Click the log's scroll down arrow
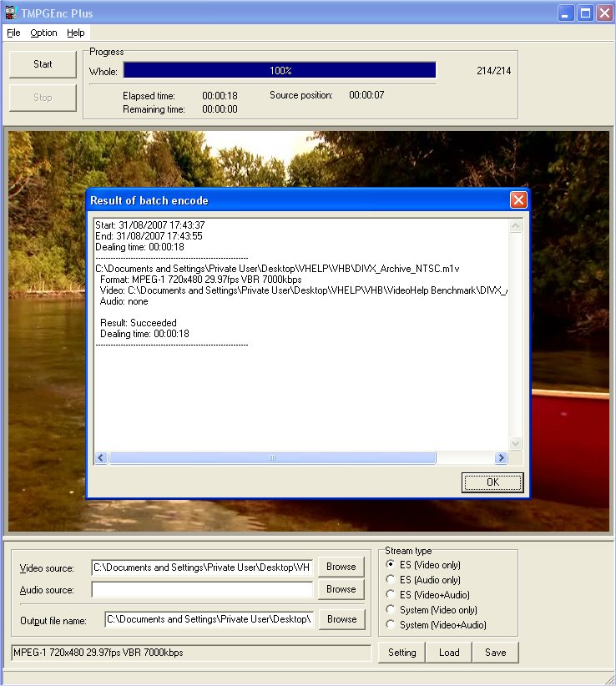This screenshot has width=616, height=686. click(x=516, y=443)
